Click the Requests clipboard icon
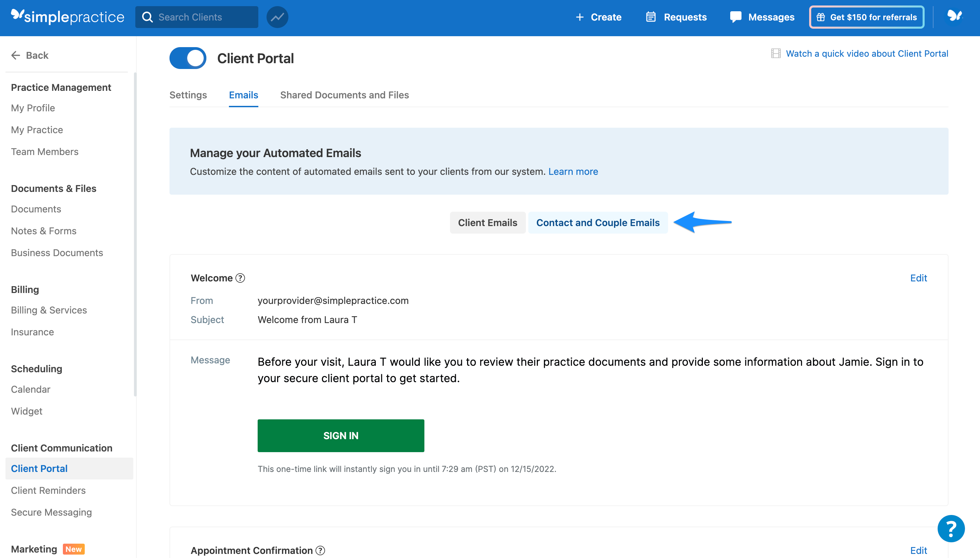 [x=651, y=17]
